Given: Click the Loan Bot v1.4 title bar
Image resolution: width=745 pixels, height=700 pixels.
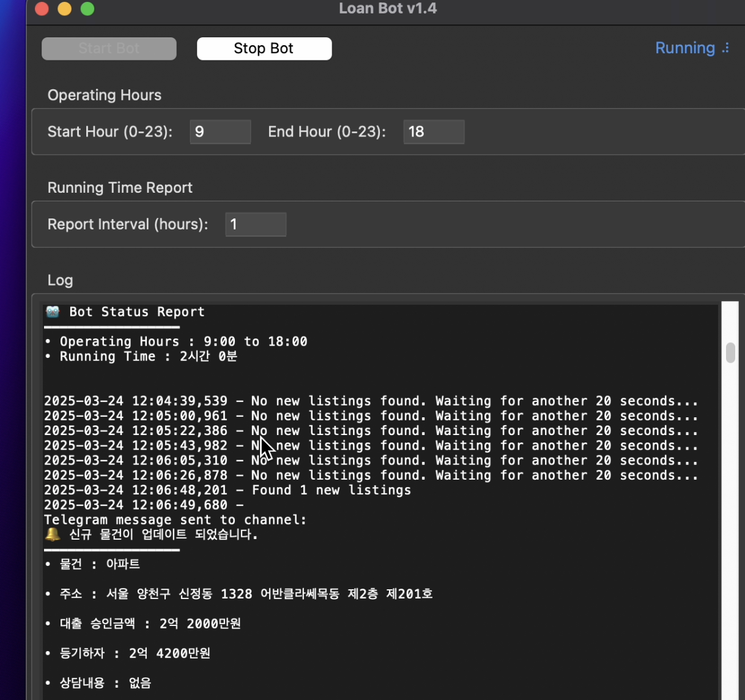Looking at the screenshot, I should [388, 9].
